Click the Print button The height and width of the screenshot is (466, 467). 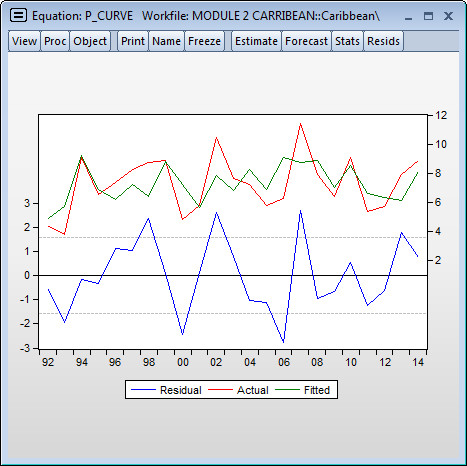133,41
